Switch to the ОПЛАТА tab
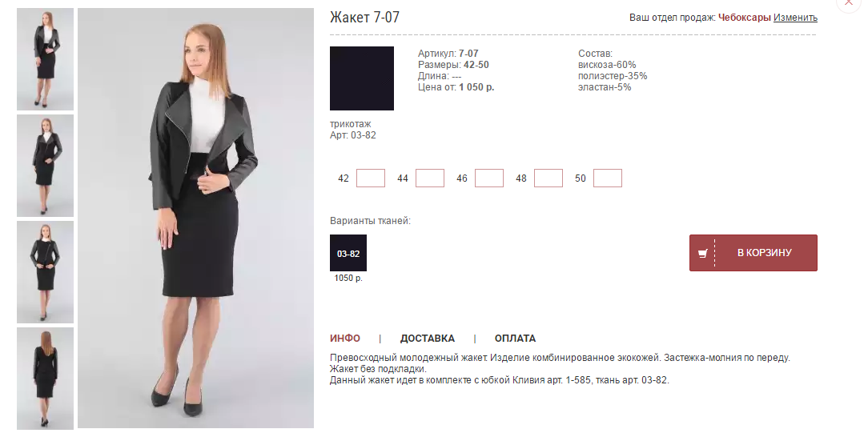The image size is (868, 437). 515,338
